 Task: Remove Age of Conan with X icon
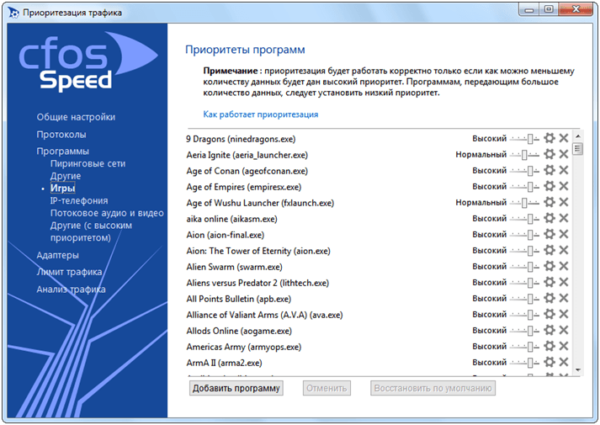coord(564,170)
